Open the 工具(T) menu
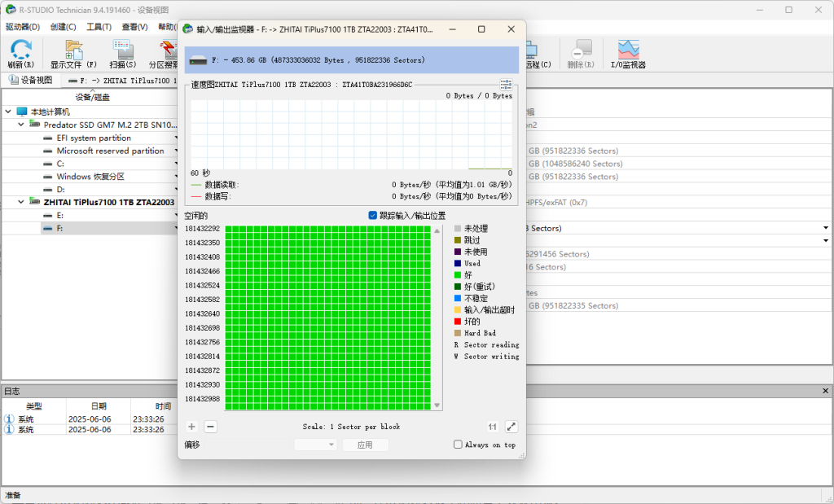 coord(99,27)
